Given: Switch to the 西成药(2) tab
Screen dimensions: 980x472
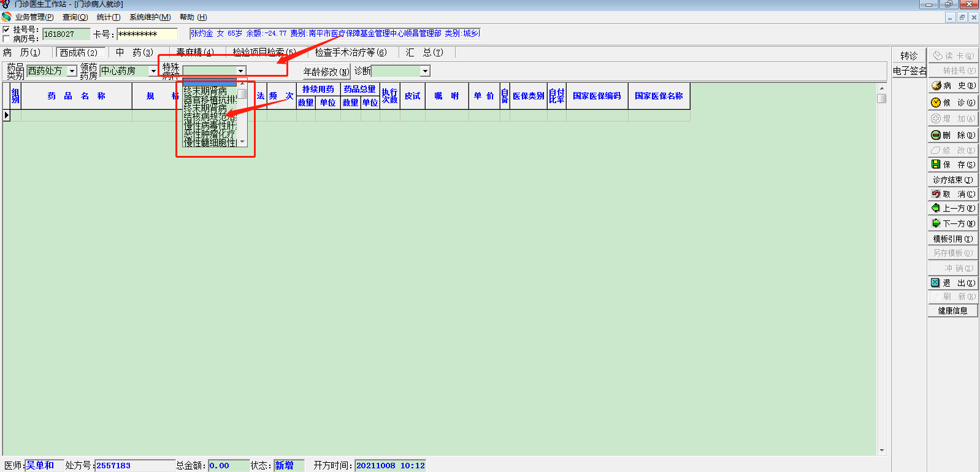Looking at the screenshot, I should pyautogui.click(x=79, y=53).
